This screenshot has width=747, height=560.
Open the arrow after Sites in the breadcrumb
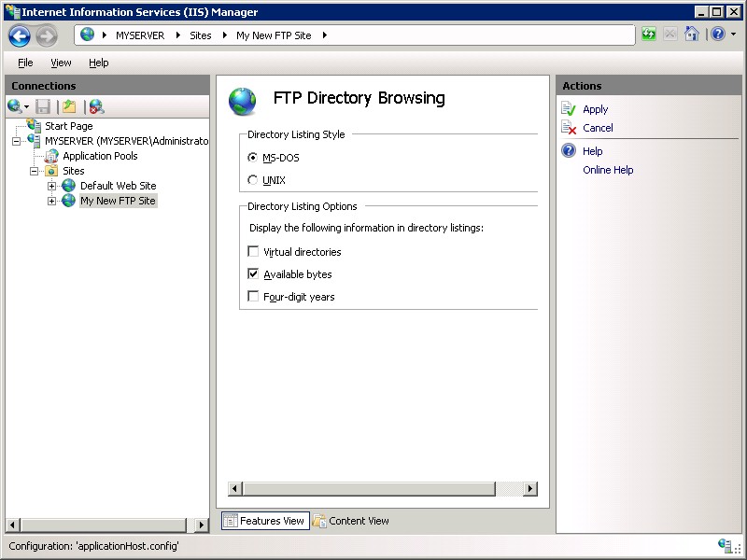[224, 35]
